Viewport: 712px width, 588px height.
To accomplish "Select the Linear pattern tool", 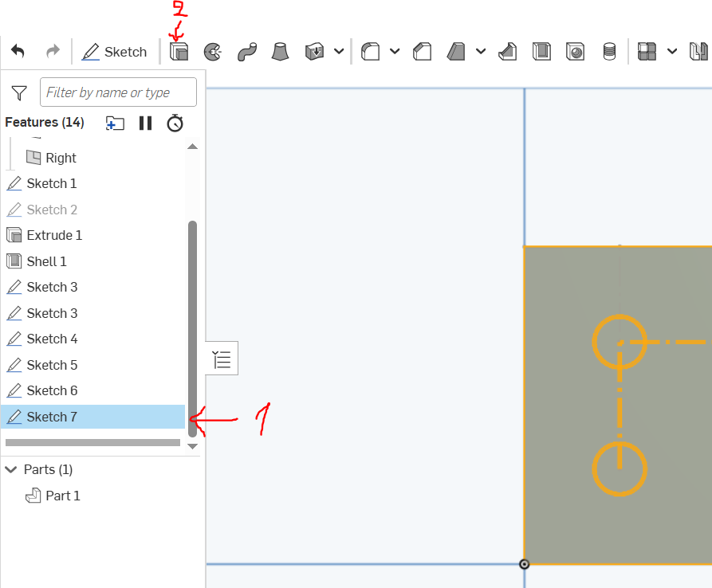I will point(647,52).
